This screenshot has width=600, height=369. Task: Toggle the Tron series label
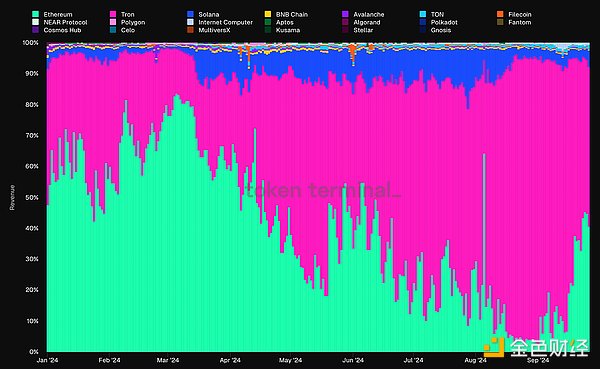pos(128,15)
